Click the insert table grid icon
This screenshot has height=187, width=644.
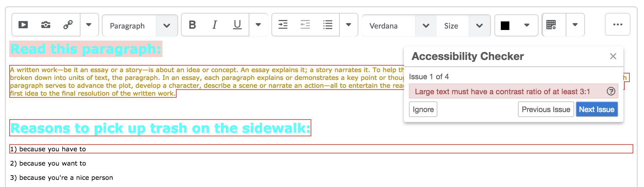click(x=551, y=25)
